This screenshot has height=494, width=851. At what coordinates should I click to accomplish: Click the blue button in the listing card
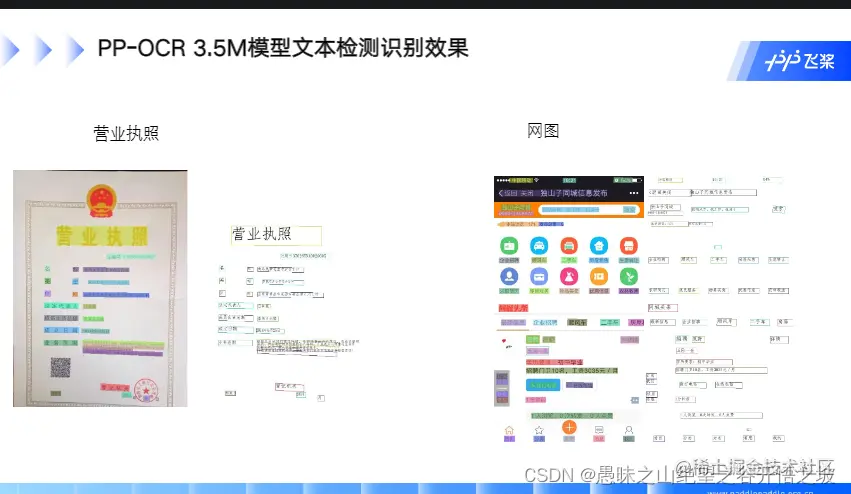click(x=543, y=385)
